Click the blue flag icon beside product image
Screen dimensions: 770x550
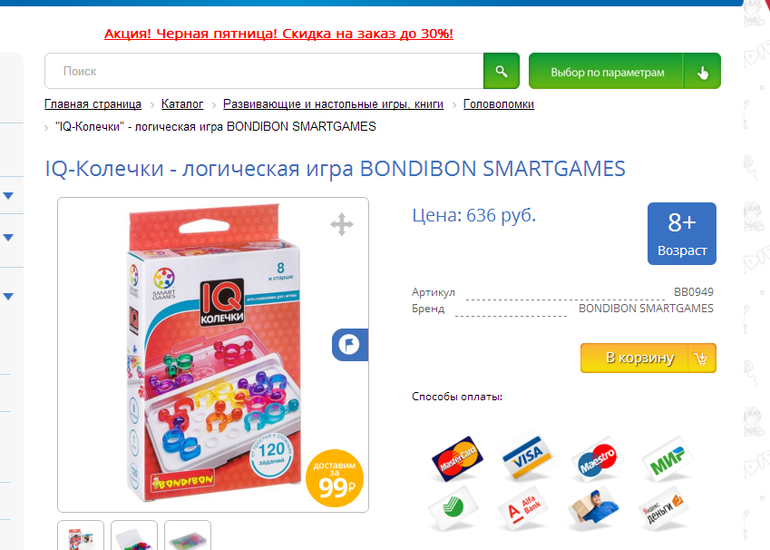[x=350, y=345]
